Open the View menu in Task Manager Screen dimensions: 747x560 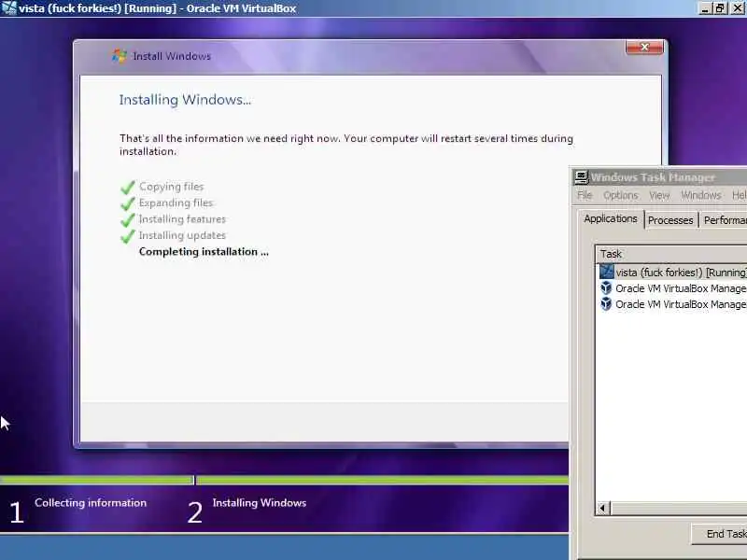pos(659,195)
